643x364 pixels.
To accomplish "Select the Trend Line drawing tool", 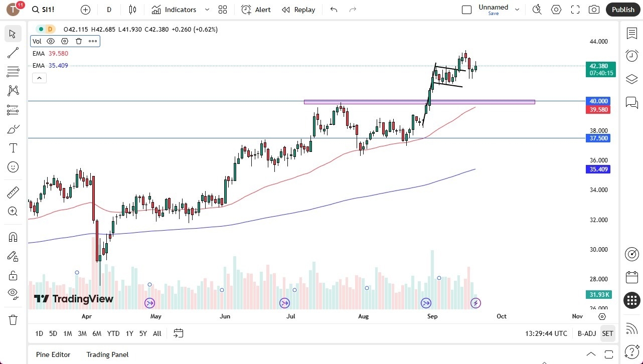I will click(13, 53).
